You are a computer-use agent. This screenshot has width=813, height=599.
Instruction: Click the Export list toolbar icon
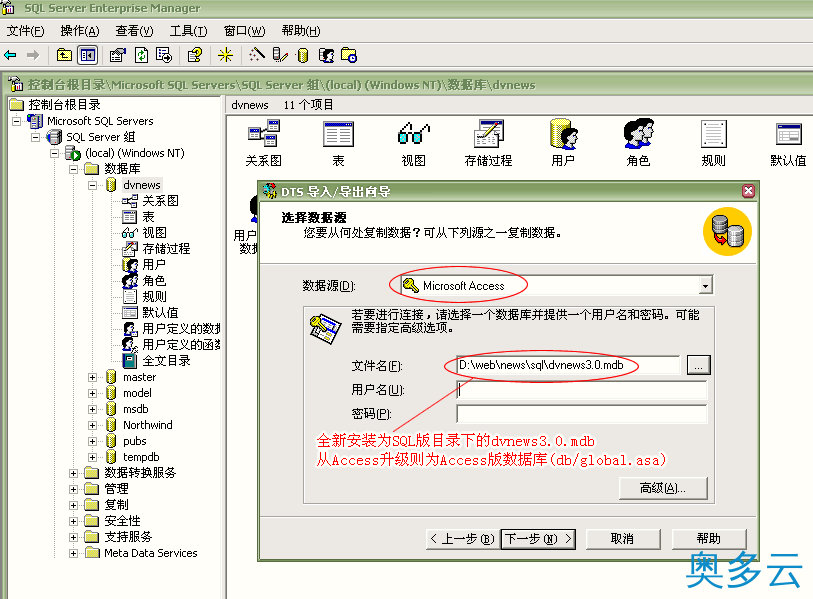pos(164,55)
